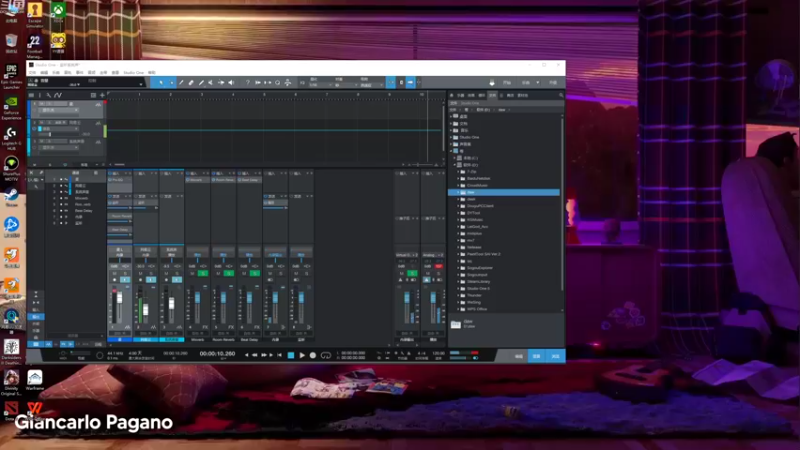The image size is (800, 450).
Task: Click the Warframe desktop icon
Action: (35, 381)
